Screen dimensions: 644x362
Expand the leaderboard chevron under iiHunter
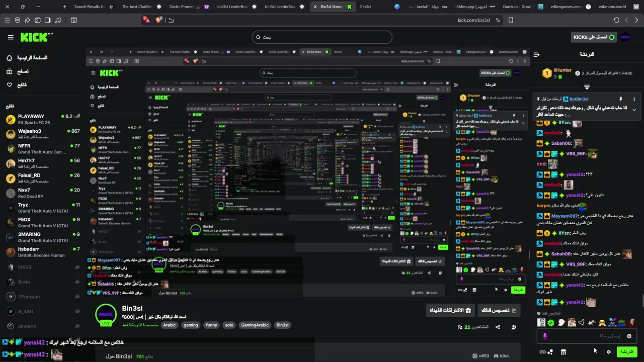(x=587, y=87)
